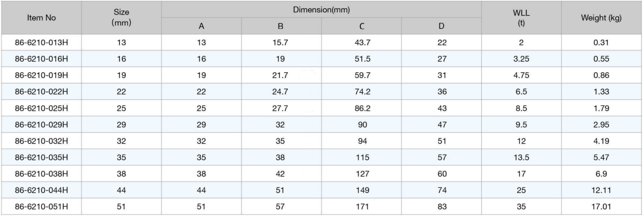Viewport: 644px width, 216px height.
Task: Select item number 86-6210-051H
Action: tap(41, 207)
